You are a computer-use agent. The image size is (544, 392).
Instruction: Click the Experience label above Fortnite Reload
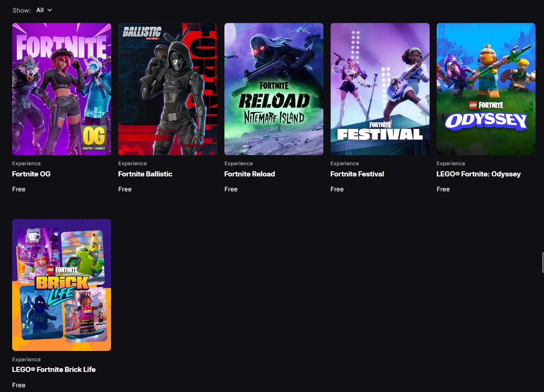(239, 163)
